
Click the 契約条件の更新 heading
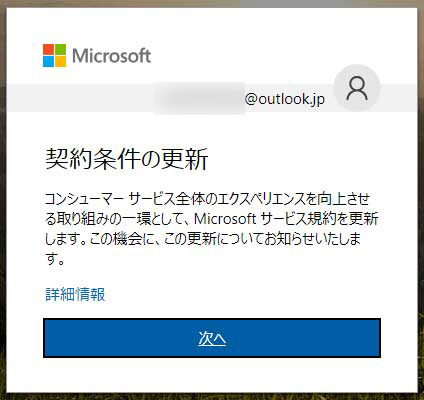[127, 159]
